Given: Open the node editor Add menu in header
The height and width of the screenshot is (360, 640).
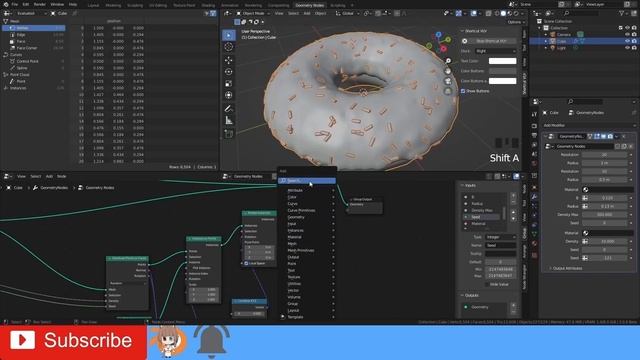Looking at the screenshot, I should pos(49,176).
